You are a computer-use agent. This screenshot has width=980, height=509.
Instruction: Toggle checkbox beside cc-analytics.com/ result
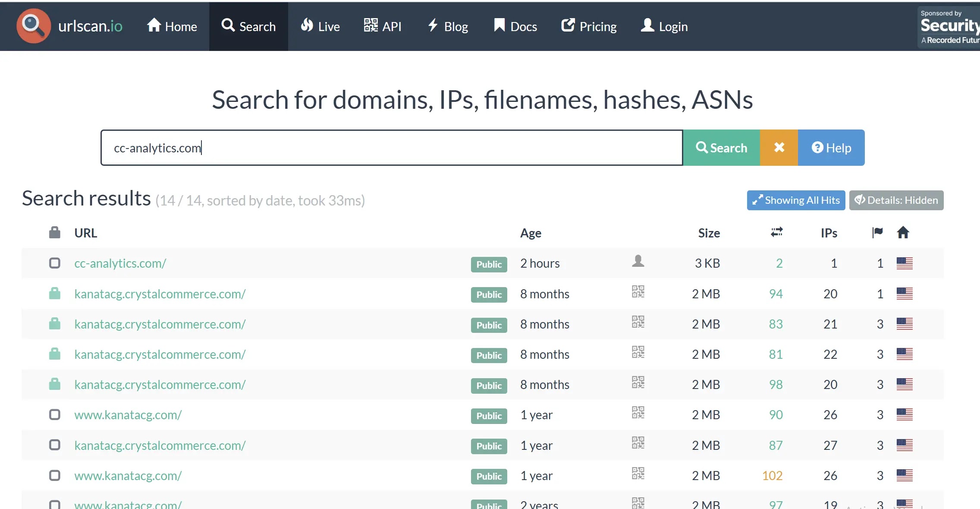pos(55,263)
